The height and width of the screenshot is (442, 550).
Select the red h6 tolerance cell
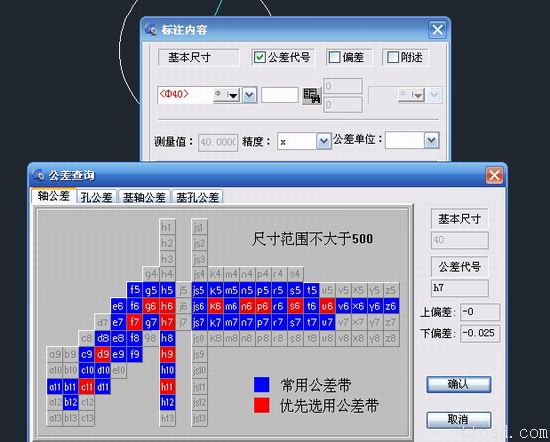click(x=167, y=306)
